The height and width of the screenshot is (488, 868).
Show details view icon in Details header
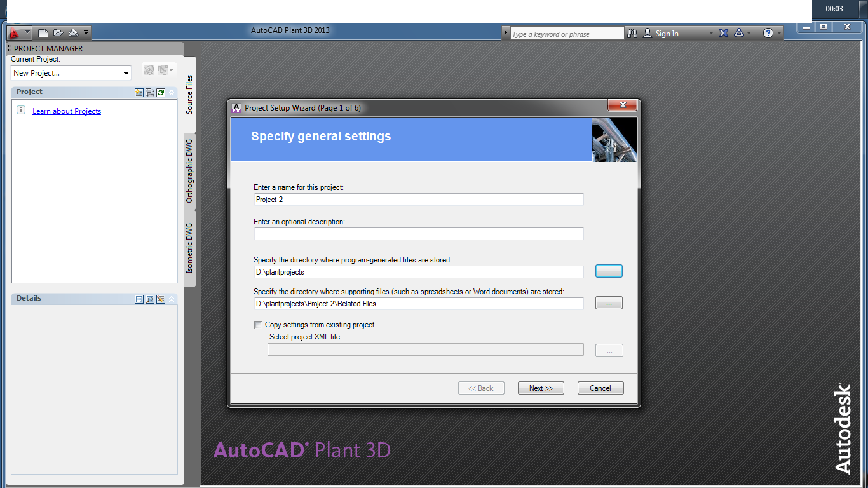coord(139,299)
